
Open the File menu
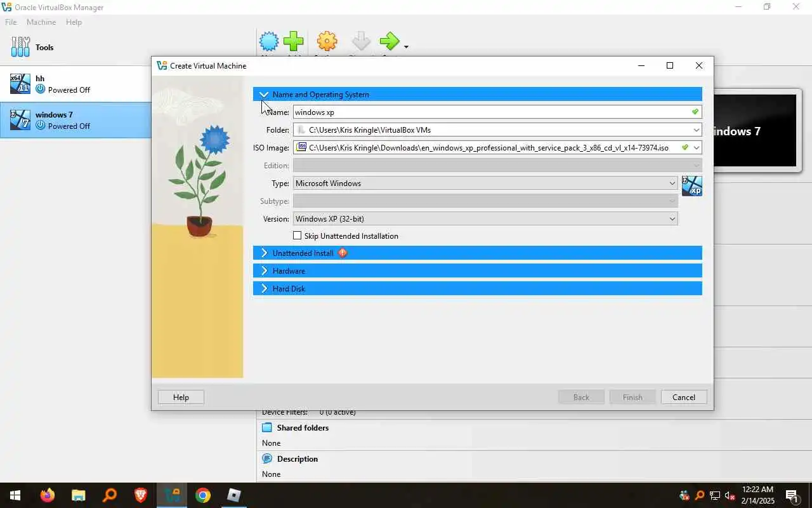pyautogui.click(x=11, y=22)
